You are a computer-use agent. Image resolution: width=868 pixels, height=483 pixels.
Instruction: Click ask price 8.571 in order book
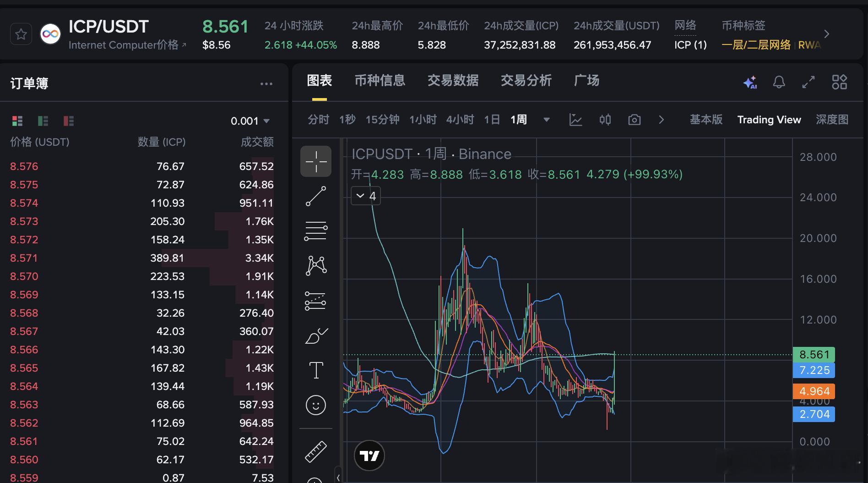[x=24, y=258]
